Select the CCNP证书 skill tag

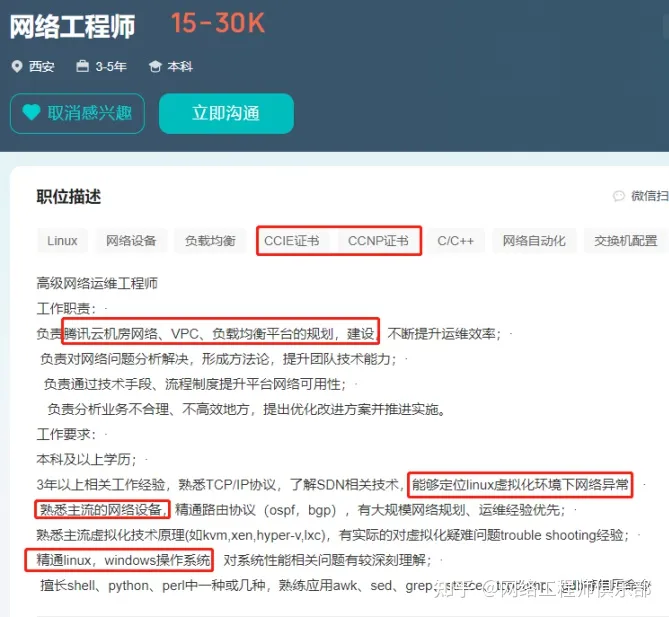pyautogui.click(x=378, y=241)
